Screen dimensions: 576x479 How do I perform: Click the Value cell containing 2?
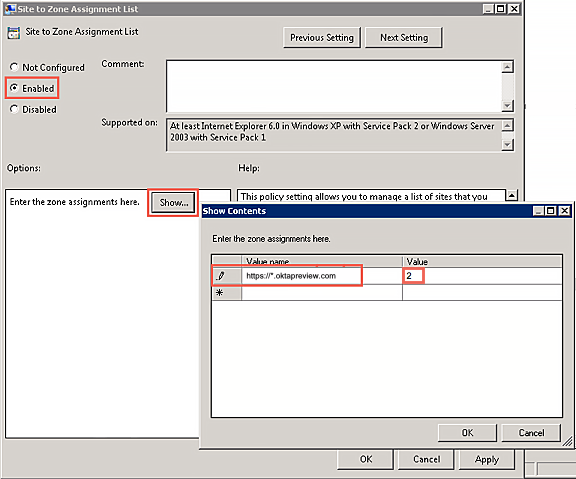[x=482, y=275]
